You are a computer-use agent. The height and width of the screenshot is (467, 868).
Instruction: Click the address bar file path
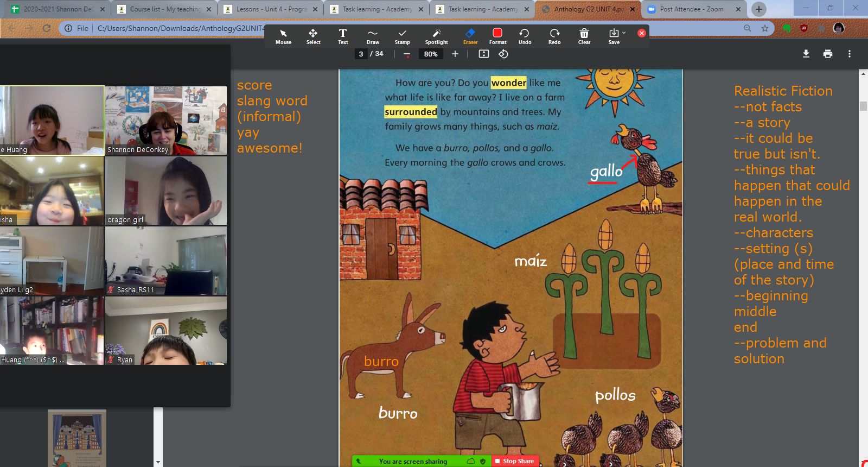click(181, 28)
